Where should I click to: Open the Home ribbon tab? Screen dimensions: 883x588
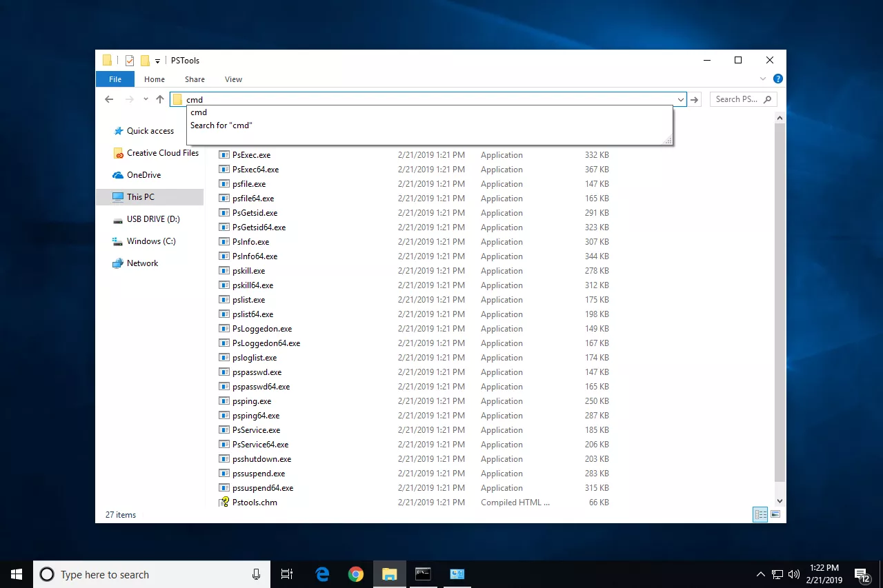(x=155, y=79)
